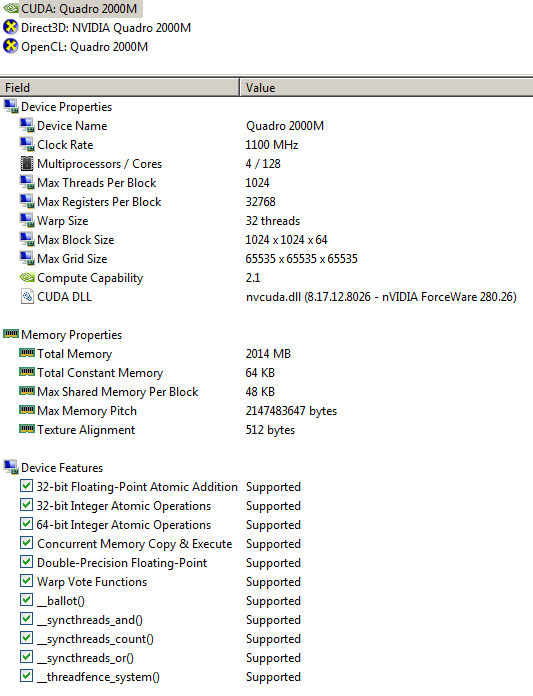533x696 pixels.
Task: Click the Device Properties group icon
Action: pos(11,107)
